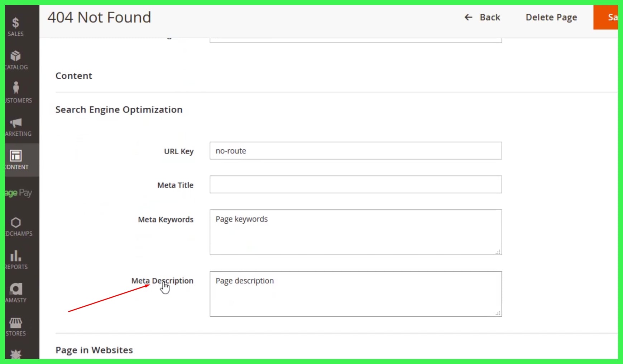623x364 pixels.
Task: Click inside the URL Key field
Action: (x=355, y=151)
